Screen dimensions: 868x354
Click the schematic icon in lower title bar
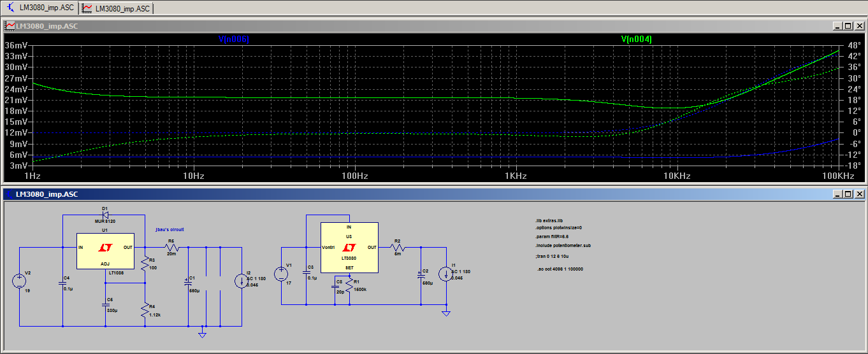click(x=10, y=193)
